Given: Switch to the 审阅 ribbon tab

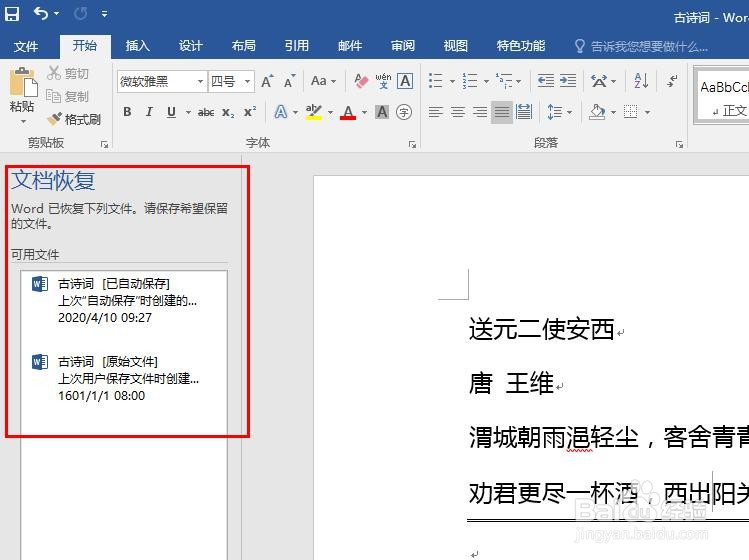Looking at the screenshot, I should pyautogui.click(x=403, y=46).
